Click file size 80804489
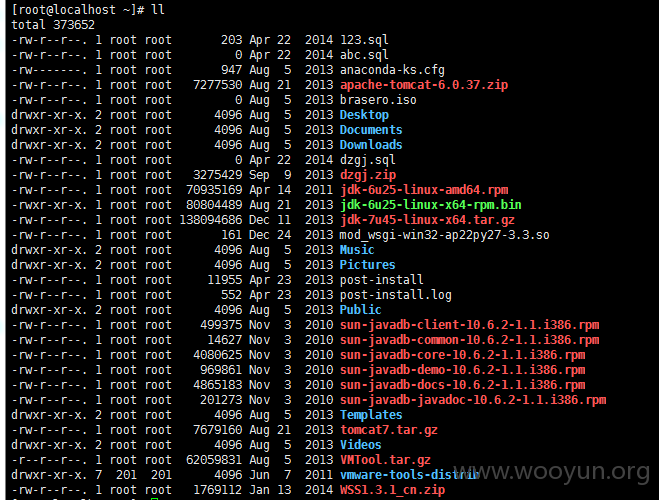This screenshot has width=659, height=500. (214, 205)
